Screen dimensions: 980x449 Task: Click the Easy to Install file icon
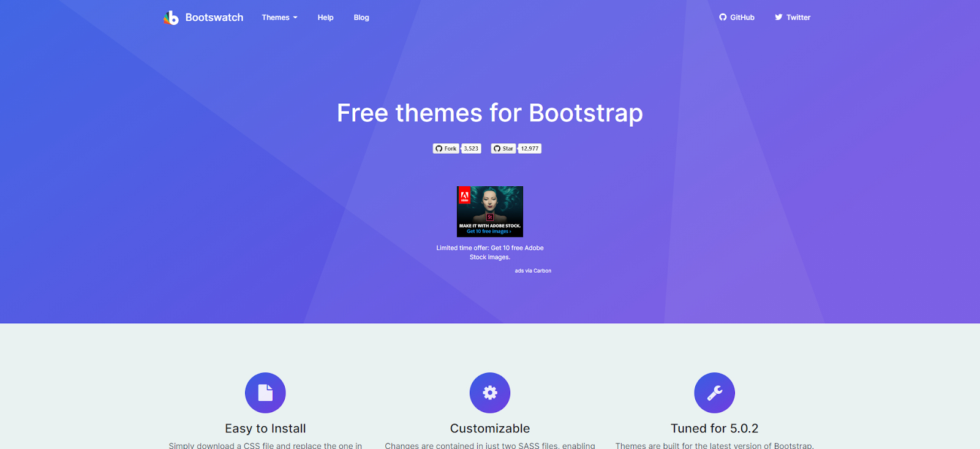[x=265, y=393]
